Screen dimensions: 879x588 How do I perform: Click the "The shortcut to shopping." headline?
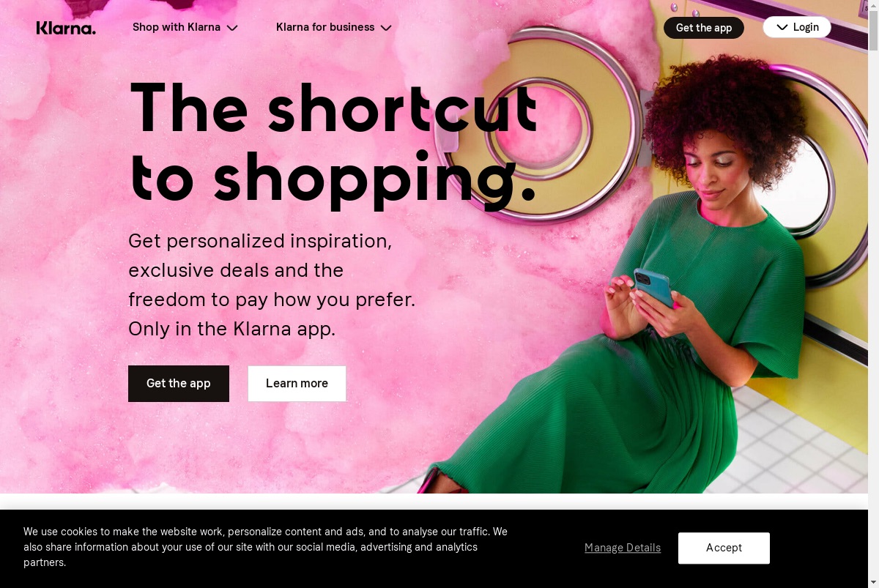pos(333,143)
